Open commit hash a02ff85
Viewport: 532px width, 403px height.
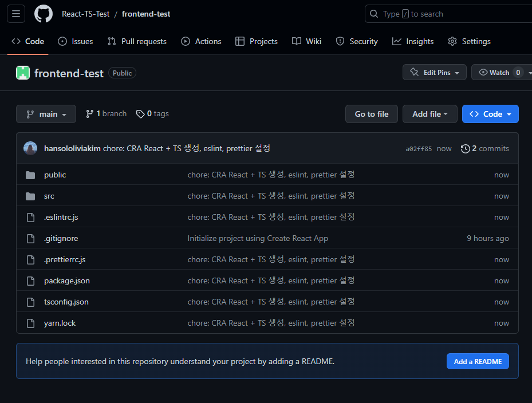pyautogui.click(x=419, y=149)
